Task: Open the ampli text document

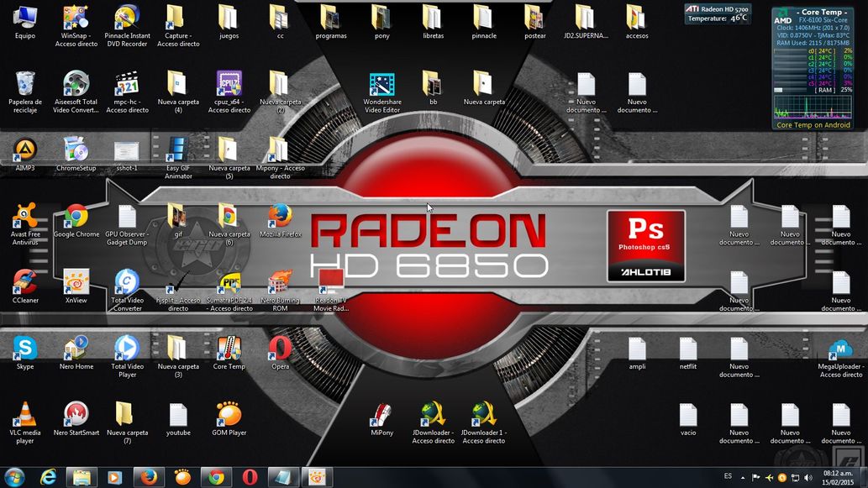Action: tap(637, 348)
